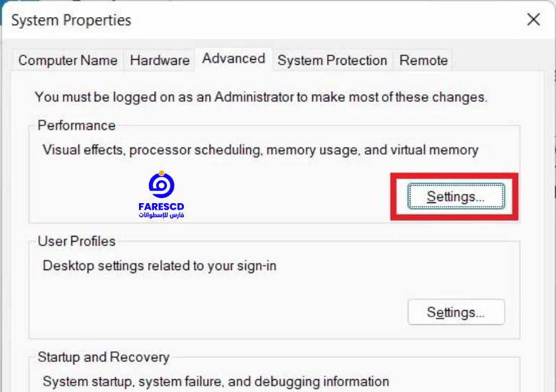Click the Arabic text under FARESCD
This screenshot has width=556, height=392.
coord(161,215)
